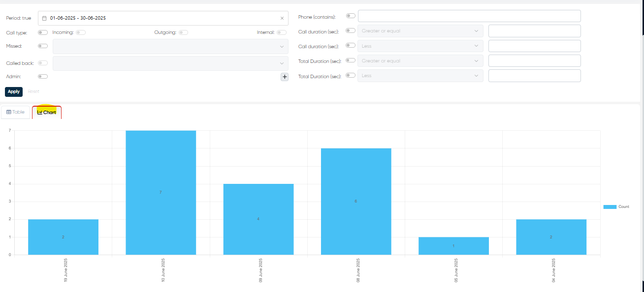644x292 pixels.
Task: Switch to the Table tab
Action: pyautogui.click(x=16, y=112)
